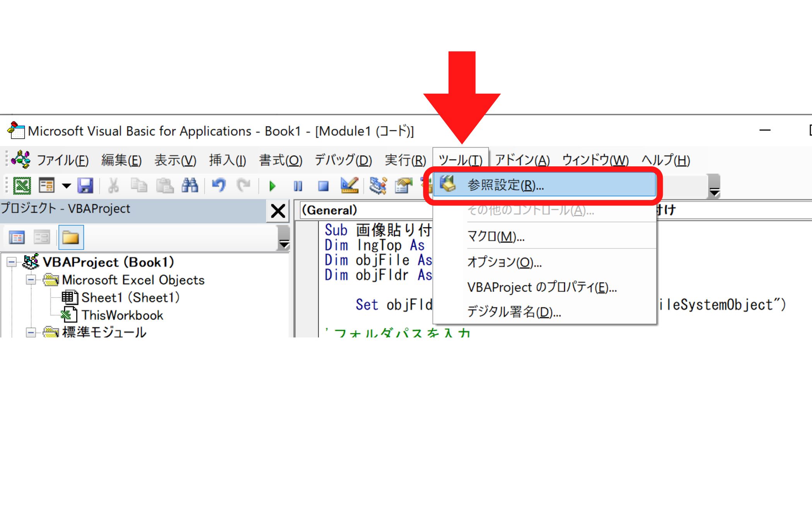Image resolution: width=812 pixels, height=513 pixels.
Task: Toggle Design Mode icon
Action: pos(350,186)
